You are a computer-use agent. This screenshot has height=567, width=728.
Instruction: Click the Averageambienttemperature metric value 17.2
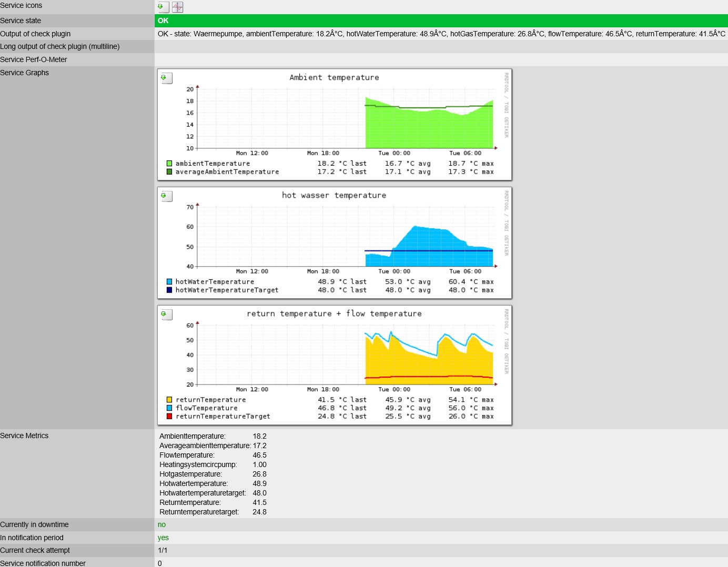259,445
